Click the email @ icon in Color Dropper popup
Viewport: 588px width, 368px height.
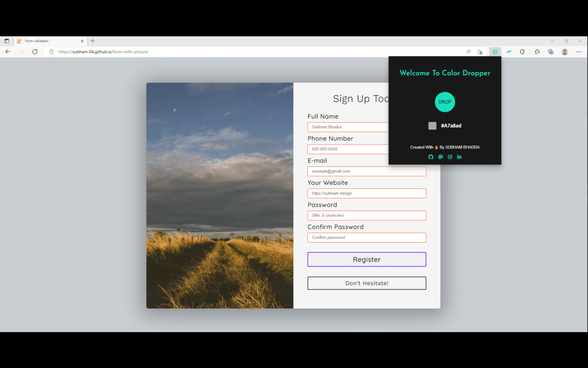click(440, 157)
